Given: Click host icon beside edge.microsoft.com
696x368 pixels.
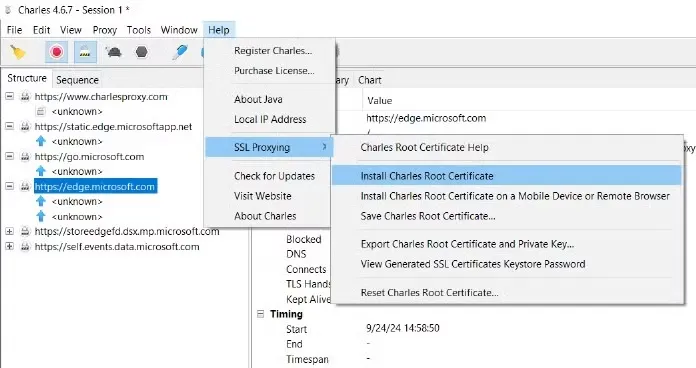Looking at the screenshot, I should click(25, 186).
